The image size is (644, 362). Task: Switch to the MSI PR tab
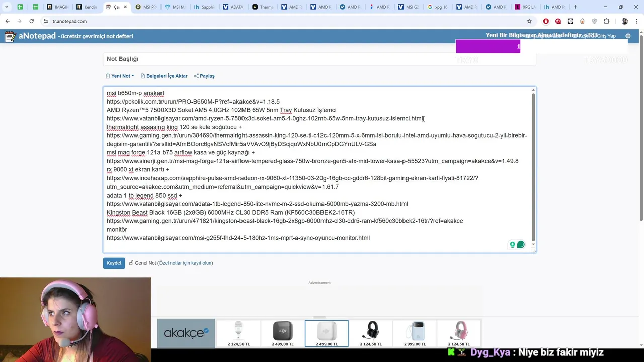pos(146,7)
